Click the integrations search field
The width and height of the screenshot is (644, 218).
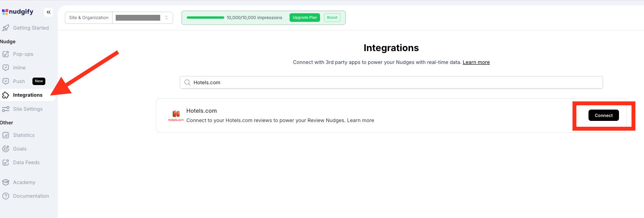pyautogui.click(x=391, y=82)
